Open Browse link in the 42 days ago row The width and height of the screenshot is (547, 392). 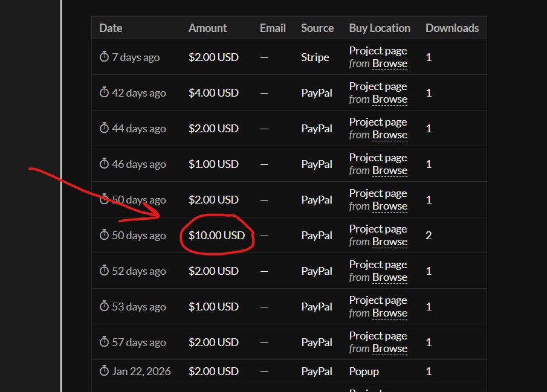click(390, 100)
